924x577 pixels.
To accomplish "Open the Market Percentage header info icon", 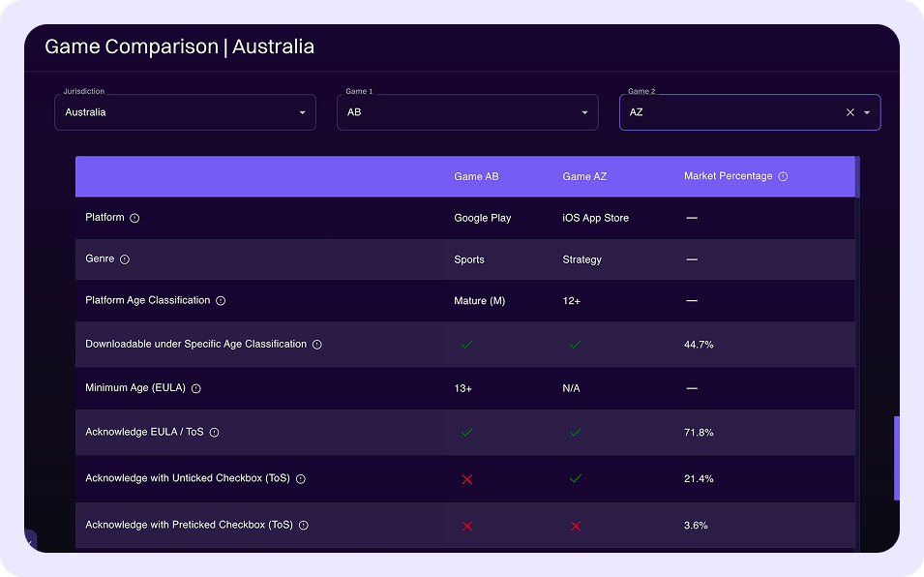I will click(x=782, y=176).
